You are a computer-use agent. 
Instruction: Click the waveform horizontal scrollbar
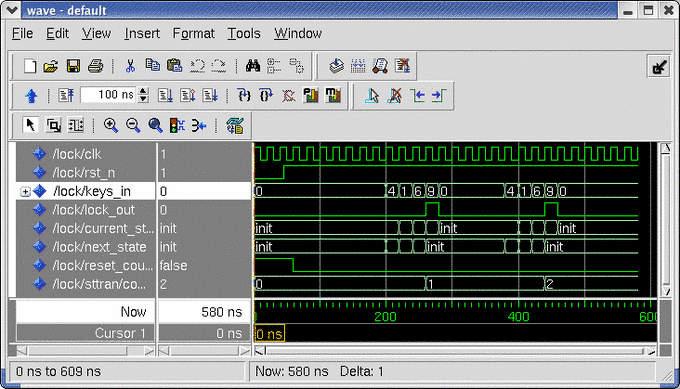pyautogui.click(x=455, y=351)
